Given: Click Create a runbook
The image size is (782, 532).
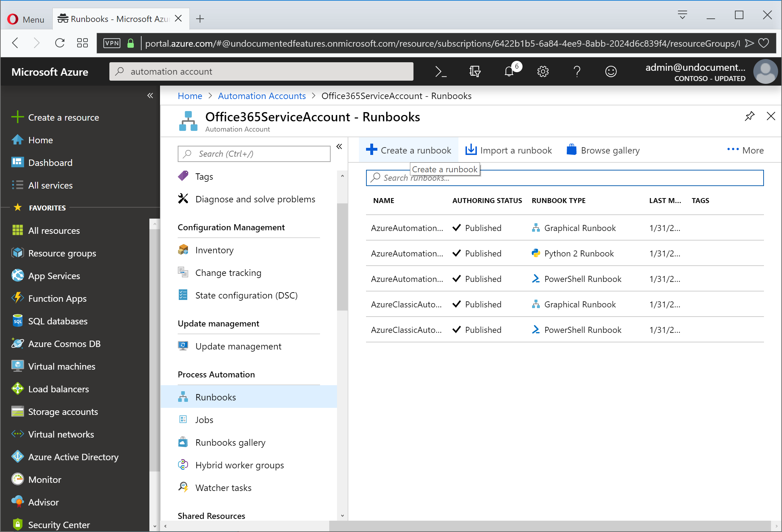Looking at the screenshot, I should coord(408,150).
